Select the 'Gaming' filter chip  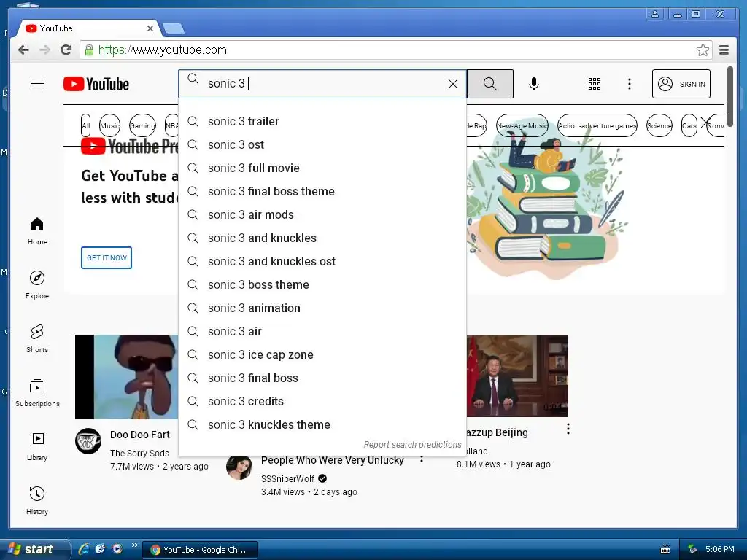point(142,125)
